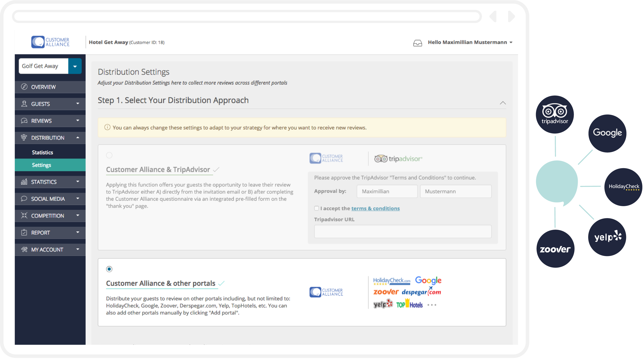Open the Golf Get Away property dropdown
This screenshot has height=359, width=644.
(x=75, y=66)
